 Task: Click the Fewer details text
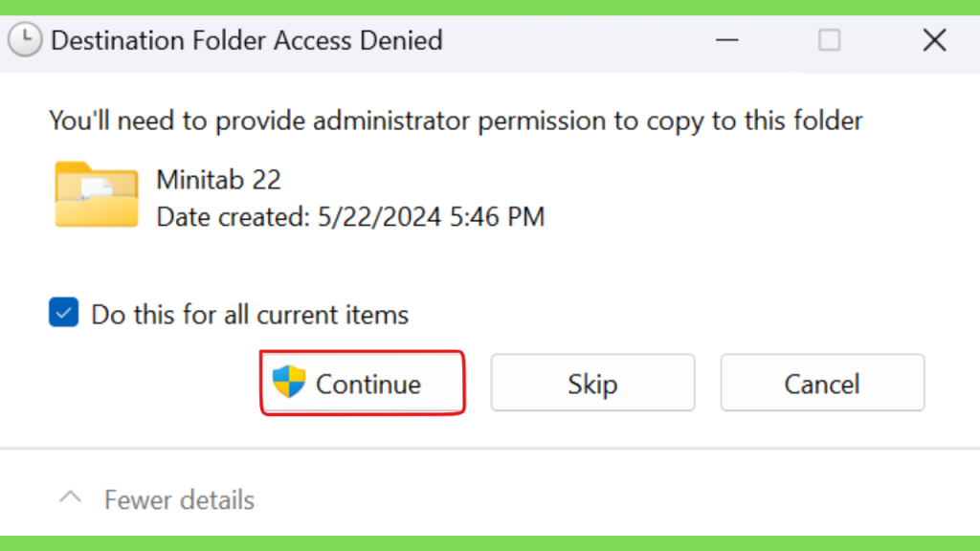[x=179, y=499]
